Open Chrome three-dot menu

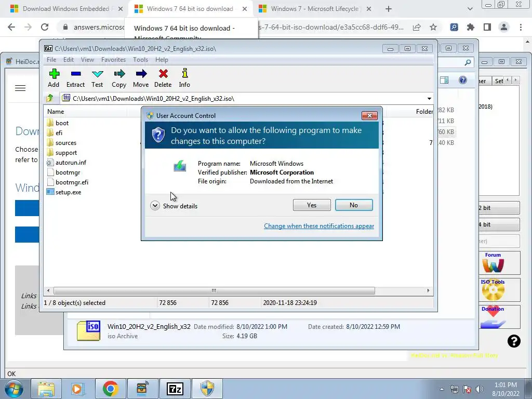tap(521, 27)
